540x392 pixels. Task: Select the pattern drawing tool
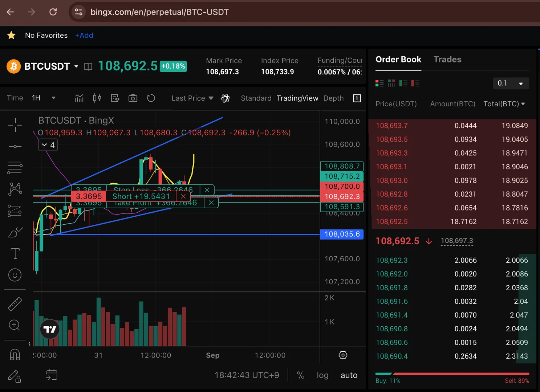(x=15, y=189)
